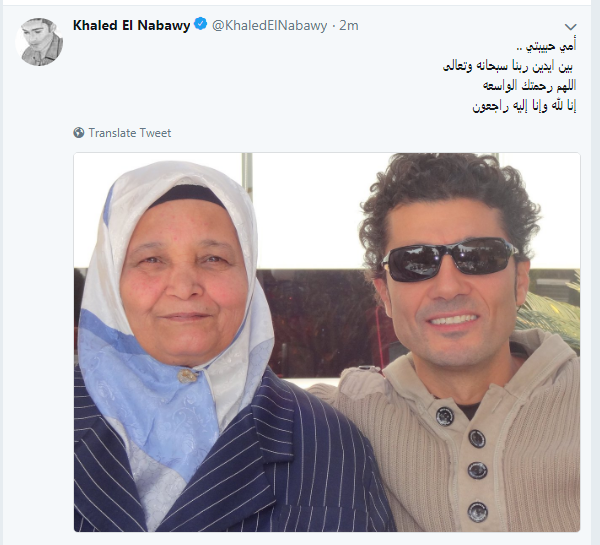The width and height of the screenshot is (600, 545).
Task: Click the brooch pin on the headscarf
Action: [187, 376]
